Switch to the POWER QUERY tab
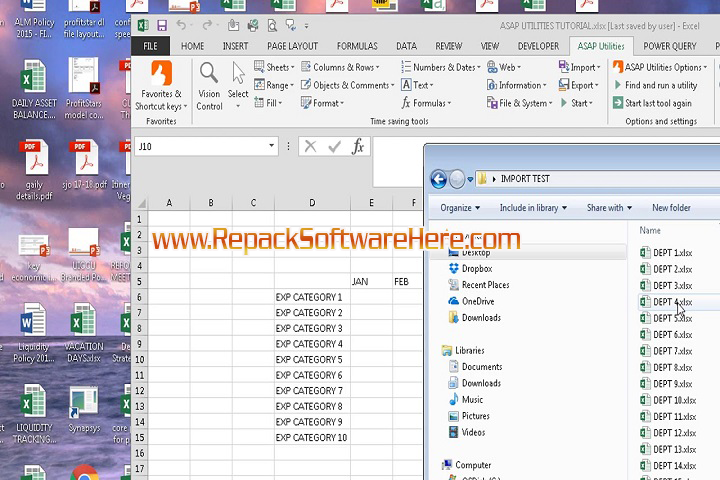 point(669,46)
